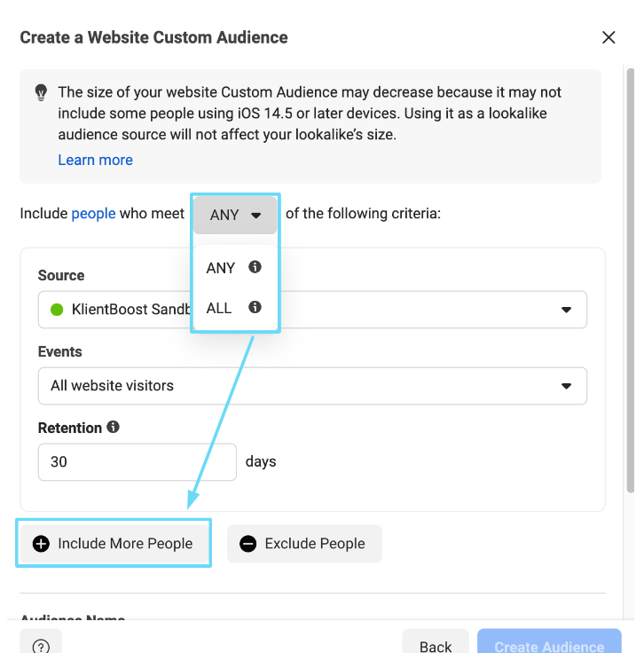This screenshot has height=653, width=644.
Task: Open the help question mark button
Action: coord(41,645)
